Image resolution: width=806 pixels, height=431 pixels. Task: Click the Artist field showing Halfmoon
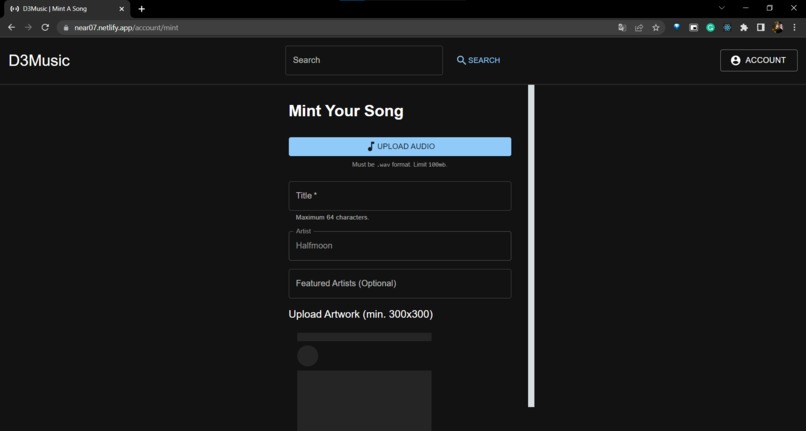click(400, 246)
